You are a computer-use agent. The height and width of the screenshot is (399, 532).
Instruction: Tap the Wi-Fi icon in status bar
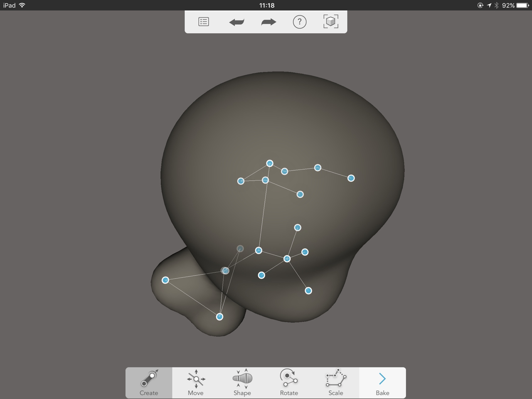pyautogui.click(x=22, y=5)
